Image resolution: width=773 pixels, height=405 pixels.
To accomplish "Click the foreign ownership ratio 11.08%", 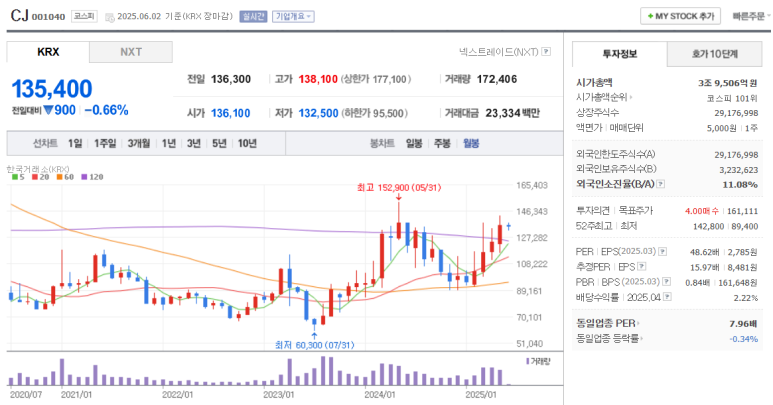I will (x=740, y=185).
